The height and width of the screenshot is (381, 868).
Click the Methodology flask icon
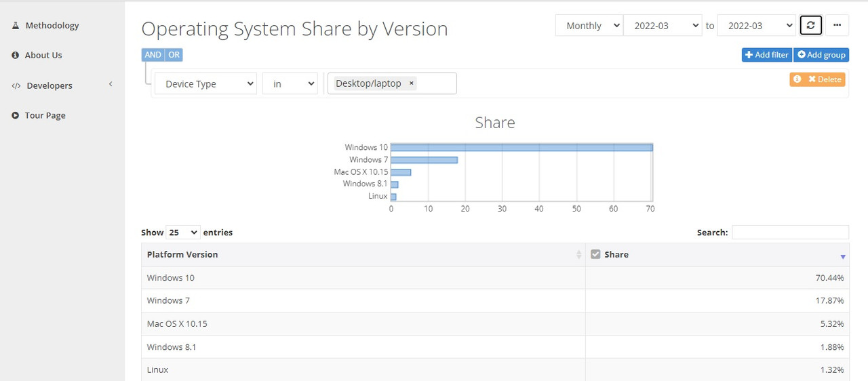[x=16, y=25]
